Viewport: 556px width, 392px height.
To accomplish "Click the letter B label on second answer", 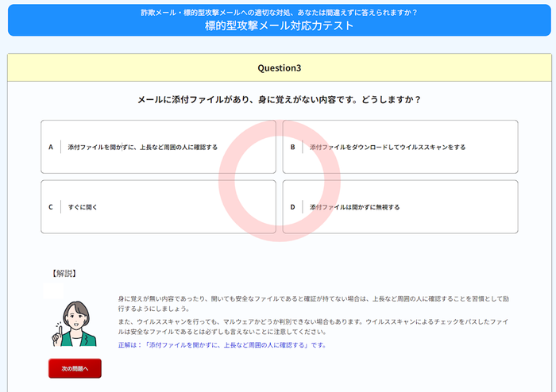I will coord(292,147).
